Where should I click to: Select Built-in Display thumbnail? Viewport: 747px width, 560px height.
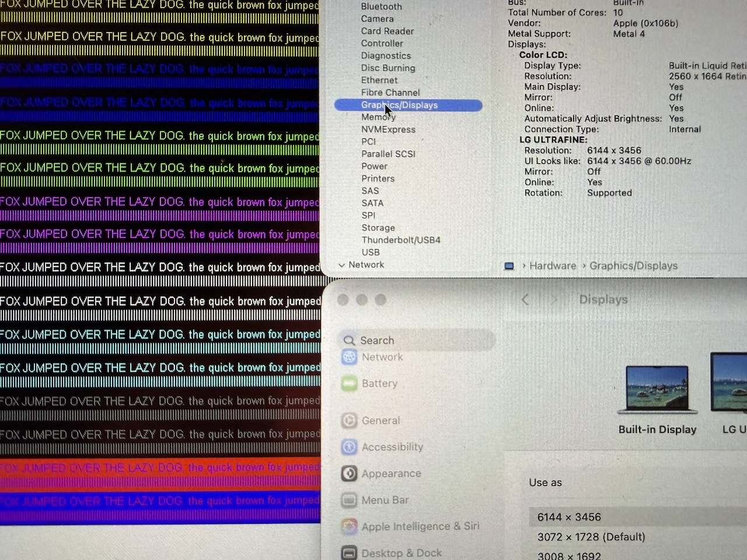tap(657, 389)
